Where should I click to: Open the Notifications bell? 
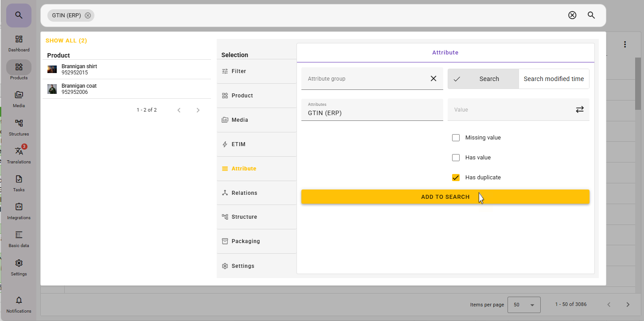(19, 303)
